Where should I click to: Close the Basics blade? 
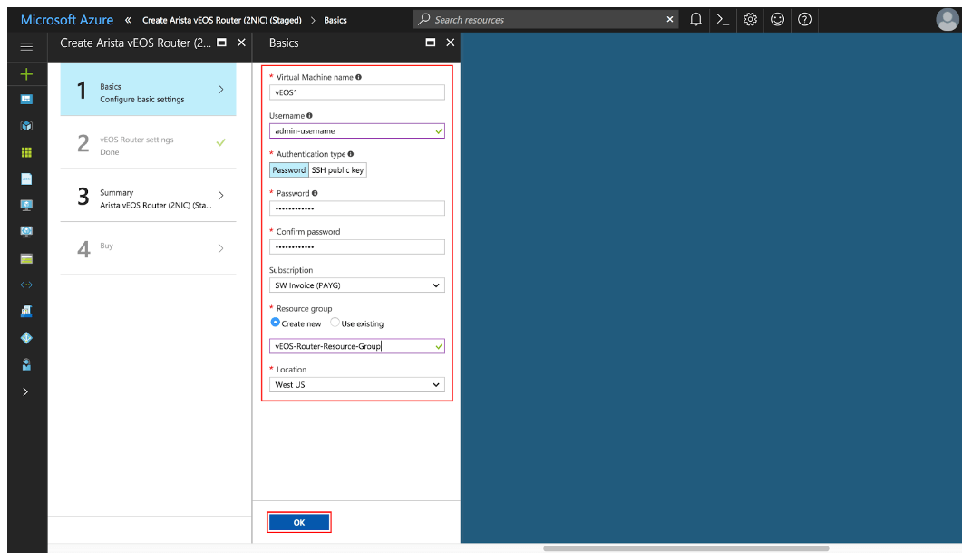[x=451, y=43]
